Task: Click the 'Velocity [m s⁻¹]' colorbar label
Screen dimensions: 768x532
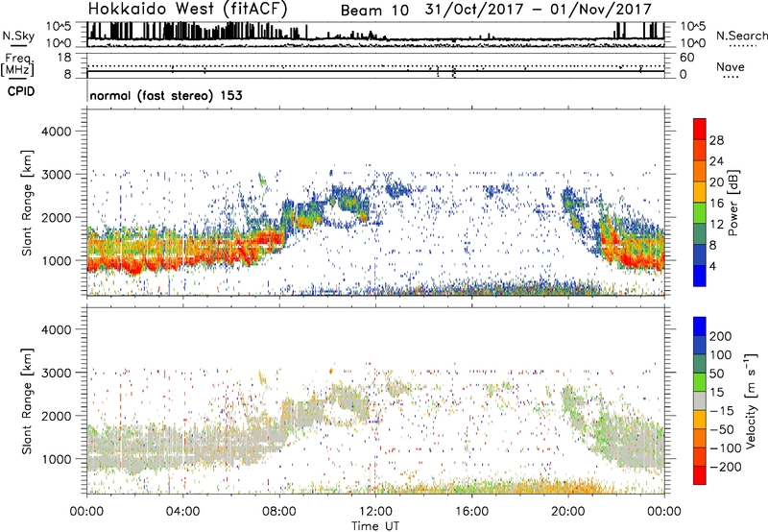Action: point(751,401)
